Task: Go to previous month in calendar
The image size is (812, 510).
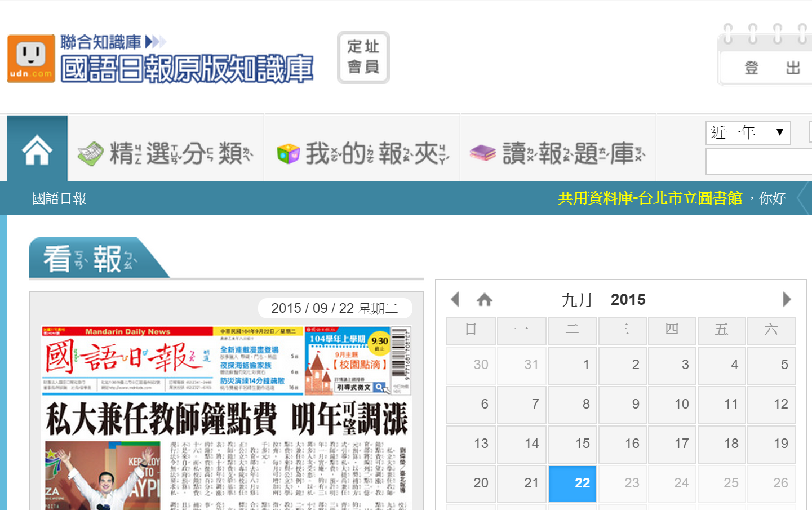Action: 455,299
